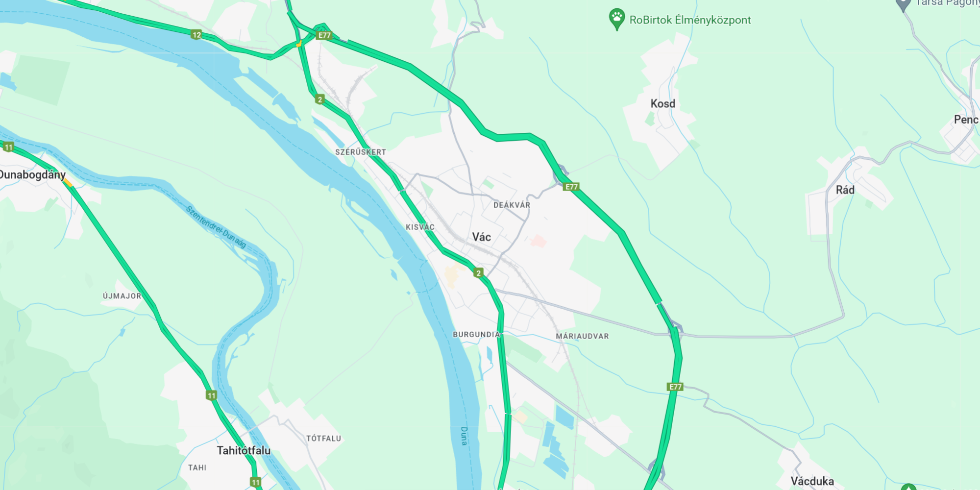The height and width of the screenshot is (490, 980).
Task: Click the Dunabogdány town label
Action: pyautogui.click(x=32, y=175)
